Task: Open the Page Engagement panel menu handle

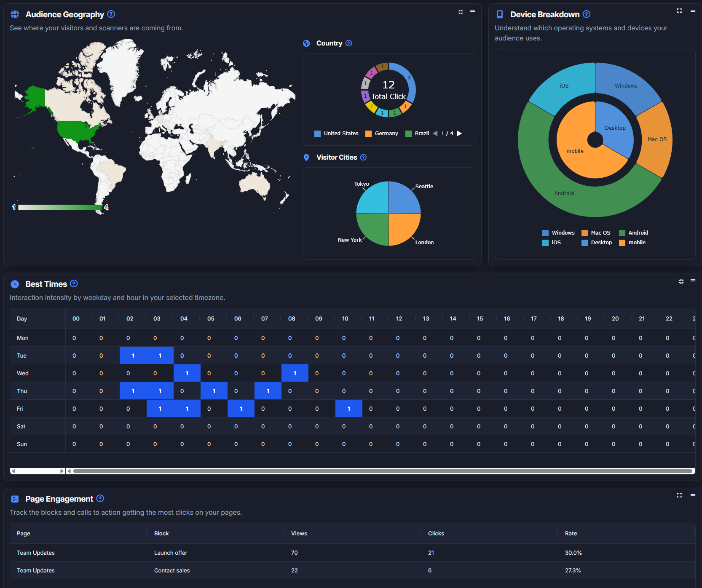Action: point(693,495)
